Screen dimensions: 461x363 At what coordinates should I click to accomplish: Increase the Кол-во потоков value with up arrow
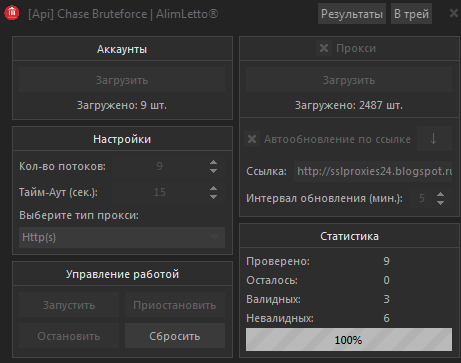pyautogui.click(x=214, y=162)
